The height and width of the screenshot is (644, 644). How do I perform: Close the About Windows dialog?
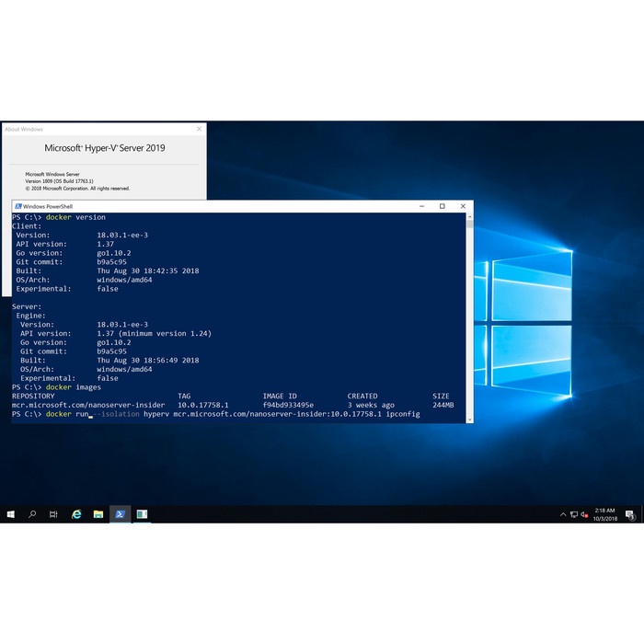coord(200,129)
